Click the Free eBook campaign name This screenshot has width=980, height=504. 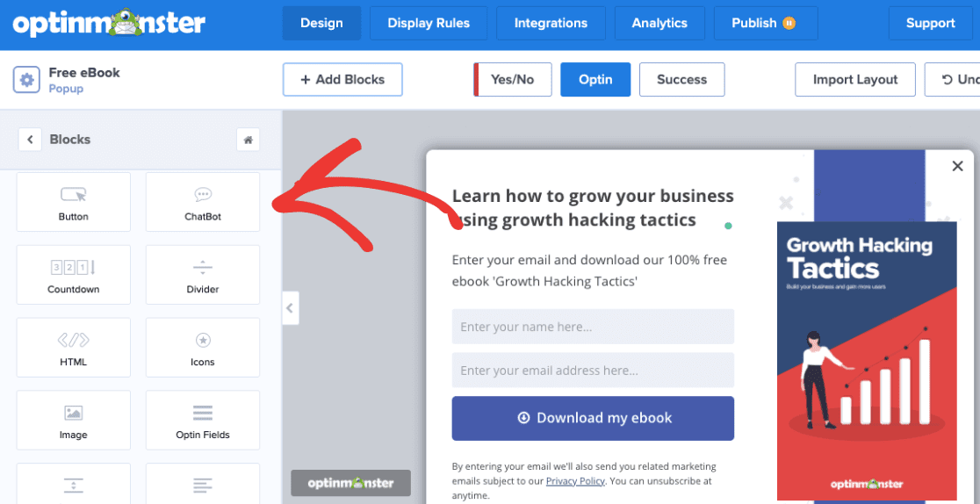(x=84, y=73)
